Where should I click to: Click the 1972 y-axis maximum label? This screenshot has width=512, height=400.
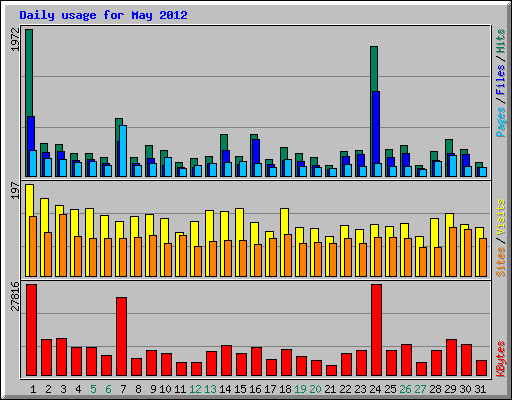point(15,40)
